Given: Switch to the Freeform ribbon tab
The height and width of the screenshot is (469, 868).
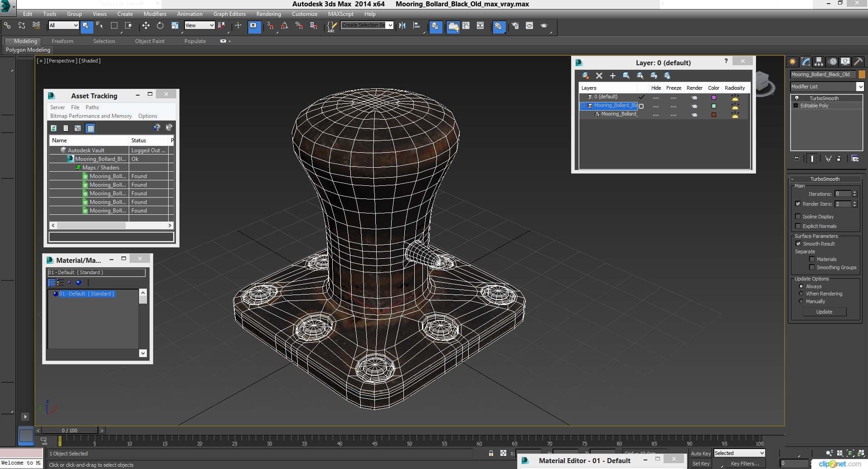Looking at the screenshot, I should [63, 41].
